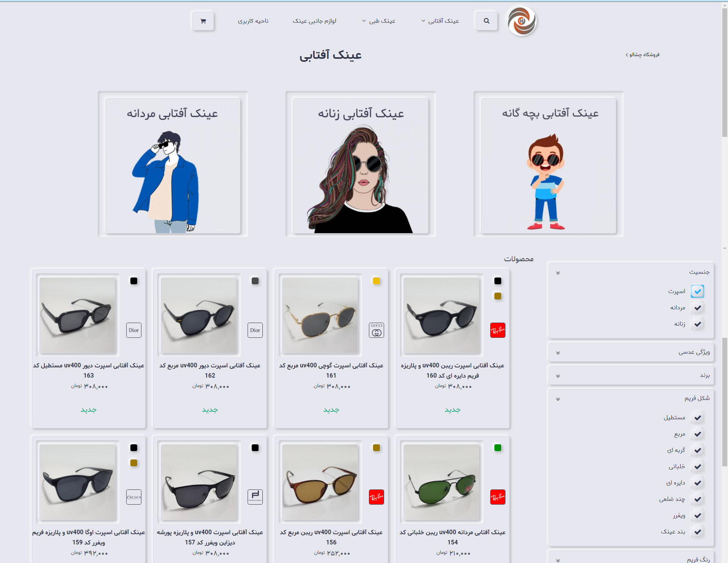Toggle the خلبانی frame shape checkbox

[x=697, y=466]
